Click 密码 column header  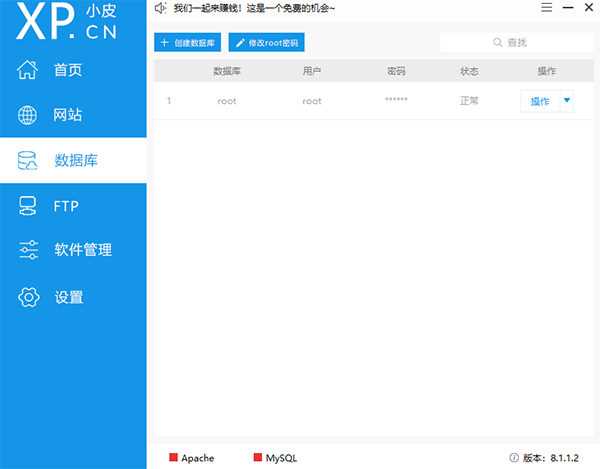click(396, 71)
